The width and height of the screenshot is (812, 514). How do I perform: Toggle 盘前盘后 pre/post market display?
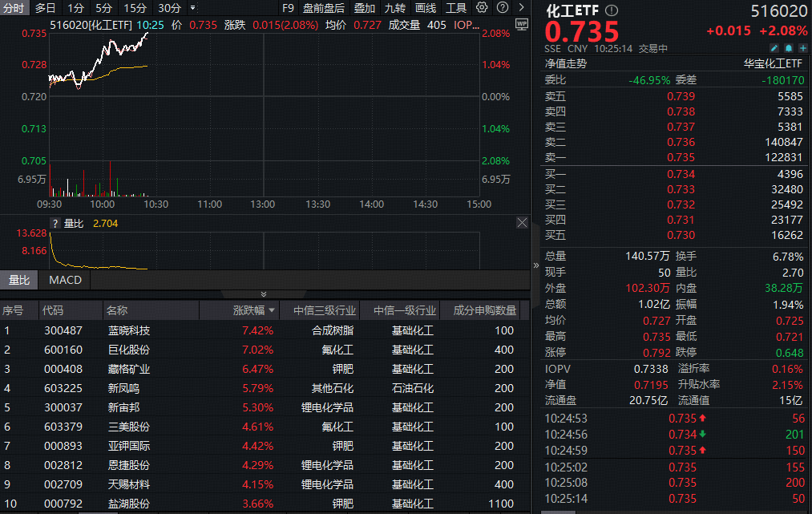[x=324, y=8]
